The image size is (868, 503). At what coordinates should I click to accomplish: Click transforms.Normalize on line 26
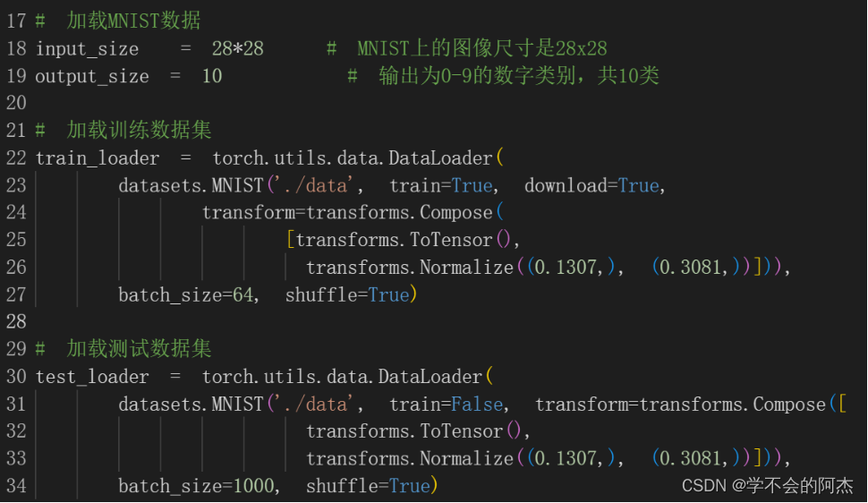coord(410,268)
